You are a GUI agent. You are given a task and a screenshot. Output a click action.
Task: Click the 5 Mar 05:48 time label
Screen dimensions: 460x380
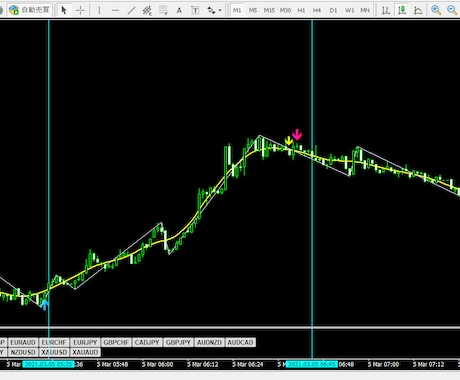click(112, 364)
